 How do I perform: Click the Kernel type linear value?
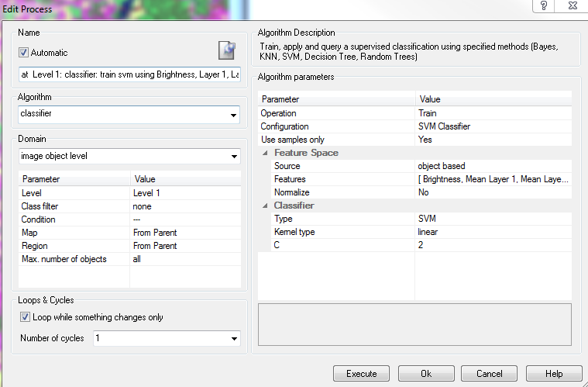tap(493, 232)
